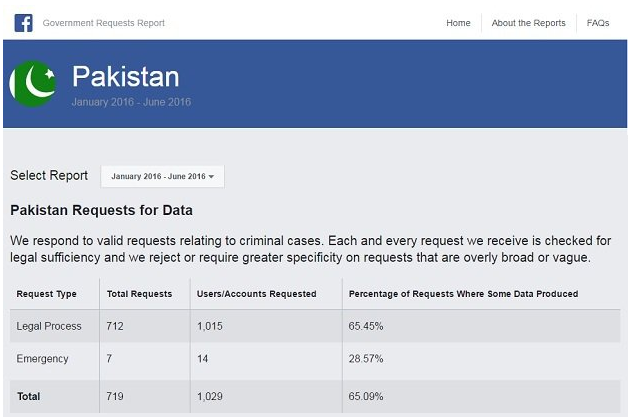The width and height of the screenshot is (628, 417).
Task: Click the Government Requests Report title link
Action: click(x=104, y=23)
